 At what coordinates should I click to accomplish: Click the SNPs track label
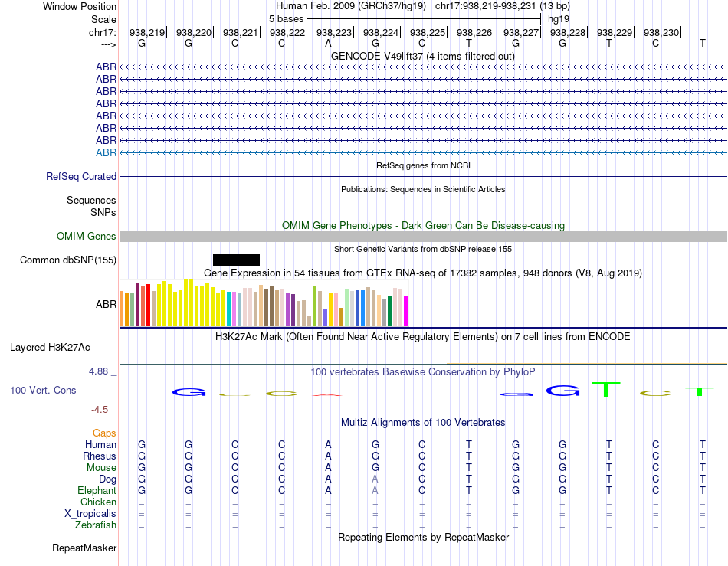click(103, 212)
